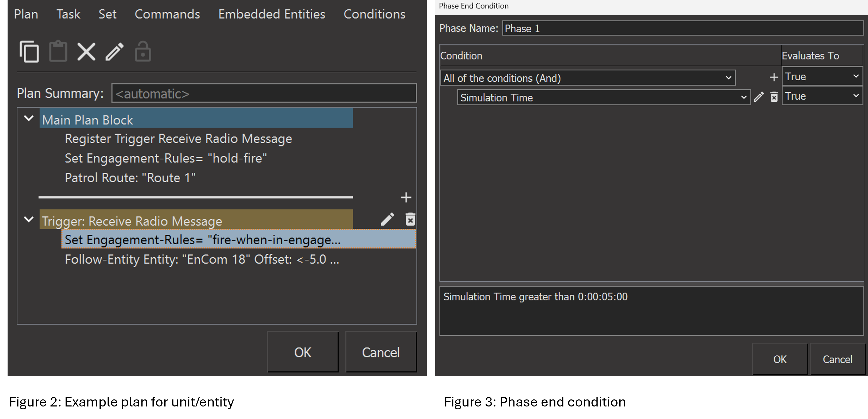Image resolution: width=868 pixels, height=419 pixels.
Task: Delete the Receive Radio Message trigger
Action: tap(410, 219)
